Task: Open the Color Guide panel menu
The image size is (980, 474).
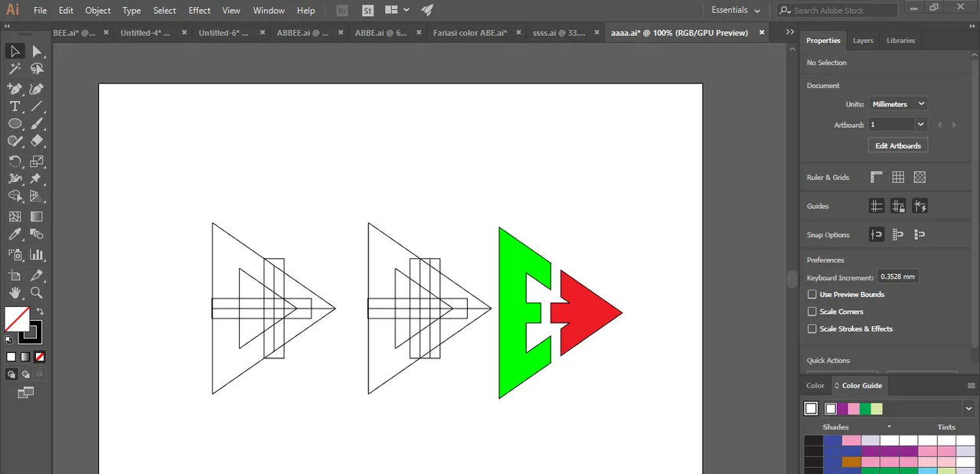Action: coord(972,385)
